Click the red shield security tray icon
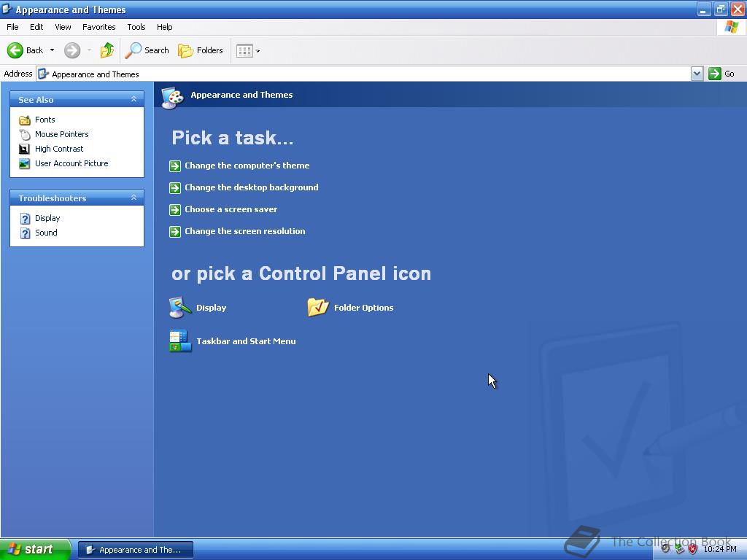747x560 pixels. point(693,549)
